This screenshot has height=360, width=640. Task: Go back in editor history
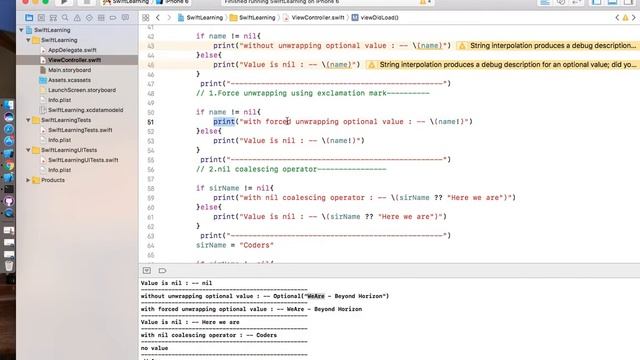tap(158, 18)
